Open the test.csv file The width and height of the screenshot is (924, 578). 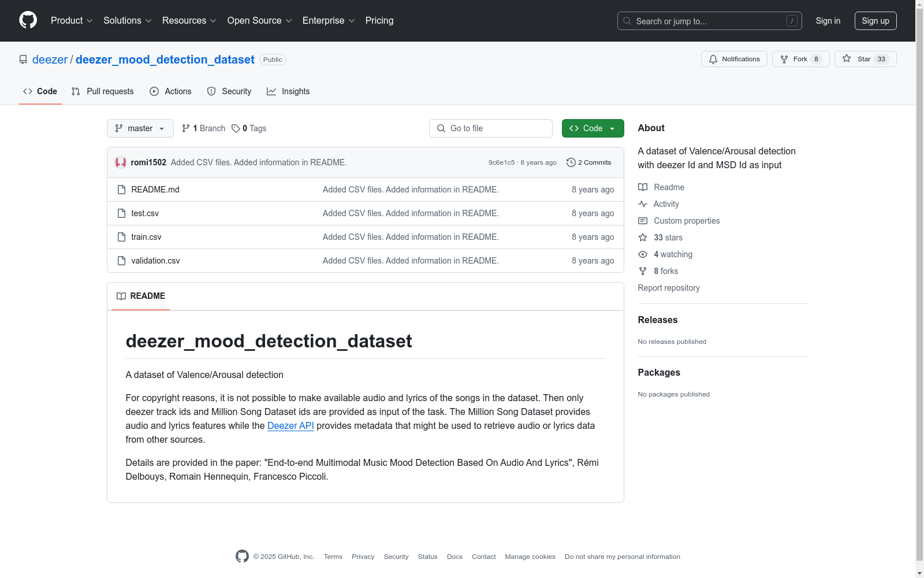point(145,213)
